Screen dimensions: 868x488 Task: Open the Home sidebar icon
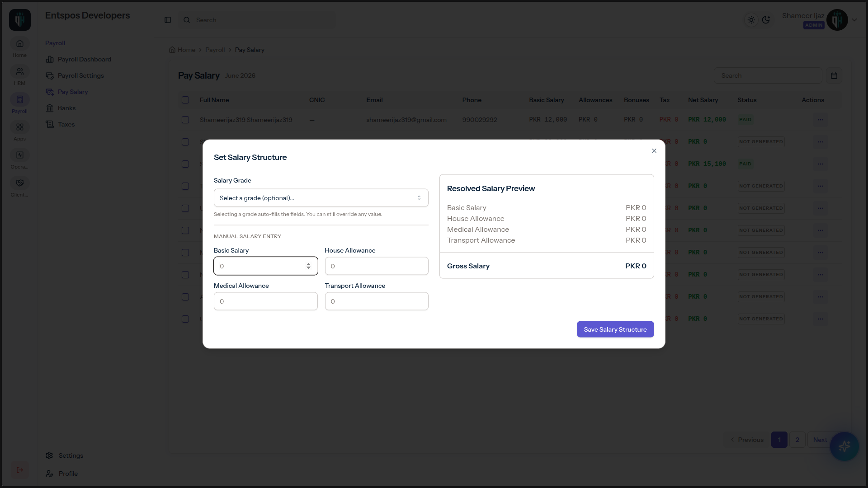[20, 44]
